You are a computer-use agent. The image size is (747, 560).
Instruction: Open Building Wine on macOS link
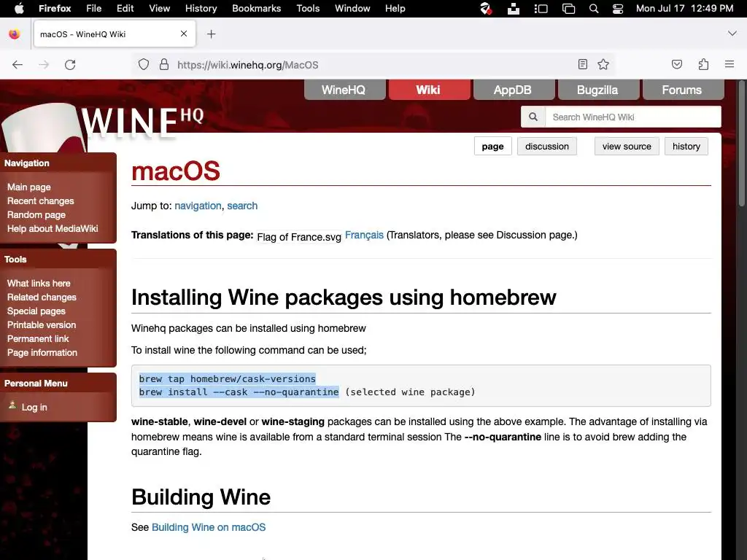(209, 527)
